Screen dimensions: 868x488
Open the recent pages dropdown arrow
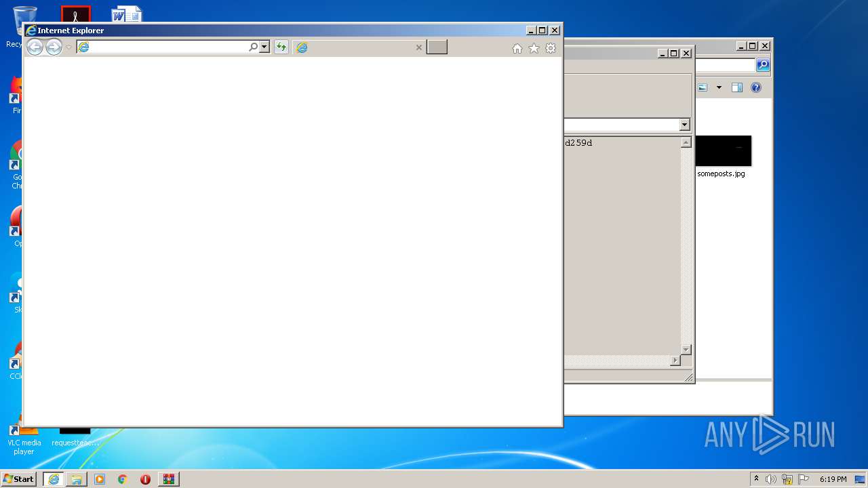point(68,47)
